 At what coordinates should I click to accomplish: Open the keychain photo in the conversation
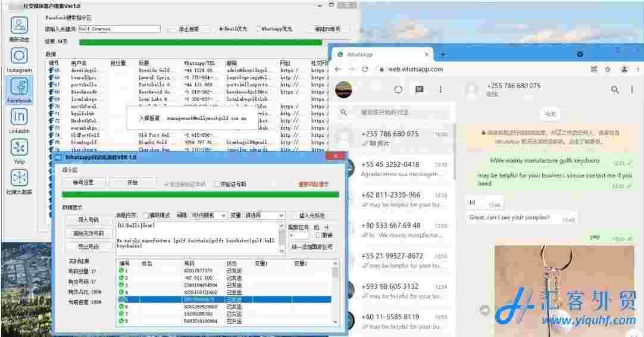564,290
